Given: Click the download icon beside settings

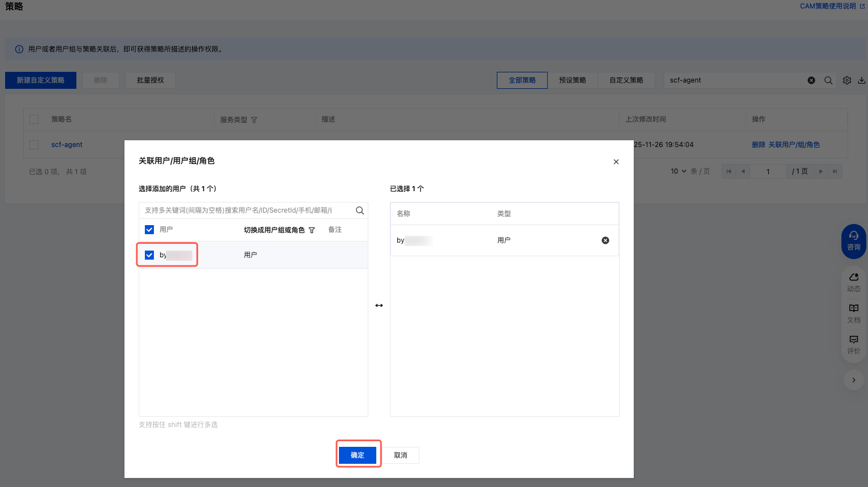Looking at the screenshot, I should click(861, 80).
